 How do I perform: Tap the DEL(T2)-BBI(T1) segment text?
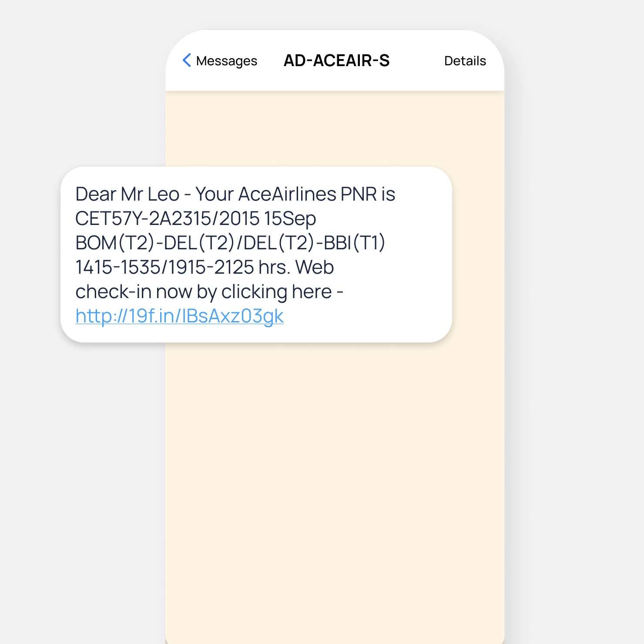pyautogui.click(x=313, y=242)
